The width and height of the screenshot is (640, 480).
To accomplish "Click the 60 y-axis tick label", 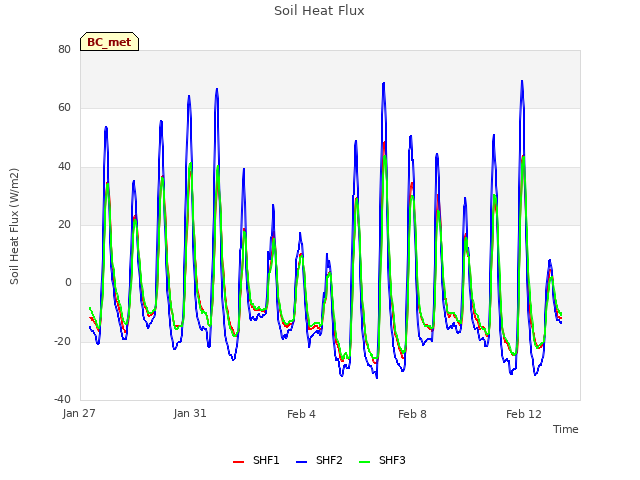I will pyautogui.click(x=64, y=108).
